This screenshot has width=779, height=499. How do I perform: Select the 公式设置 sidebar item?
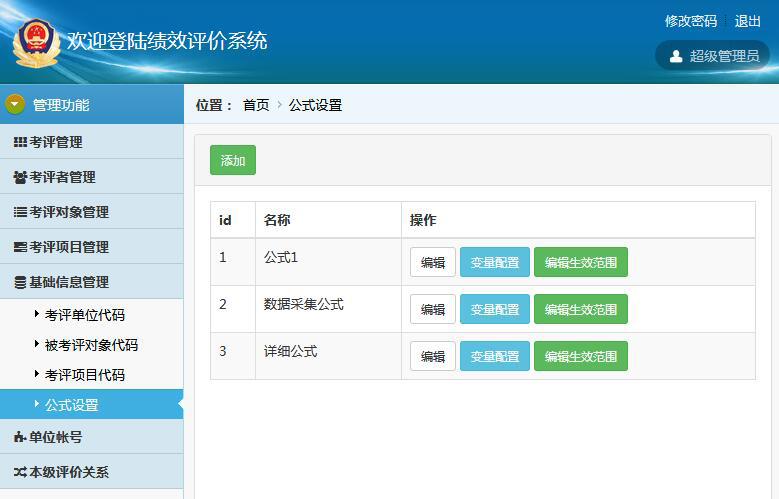coord(72,405)
